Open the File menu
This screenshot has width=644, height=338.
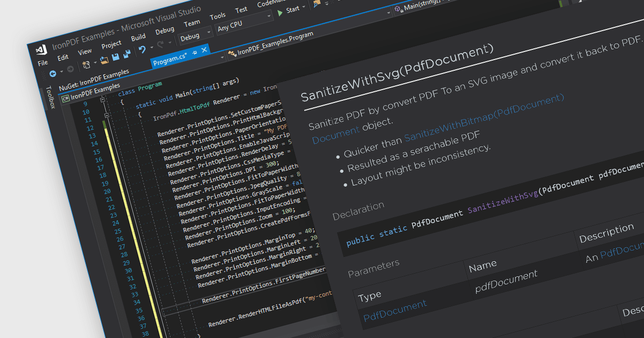point(42,63)
